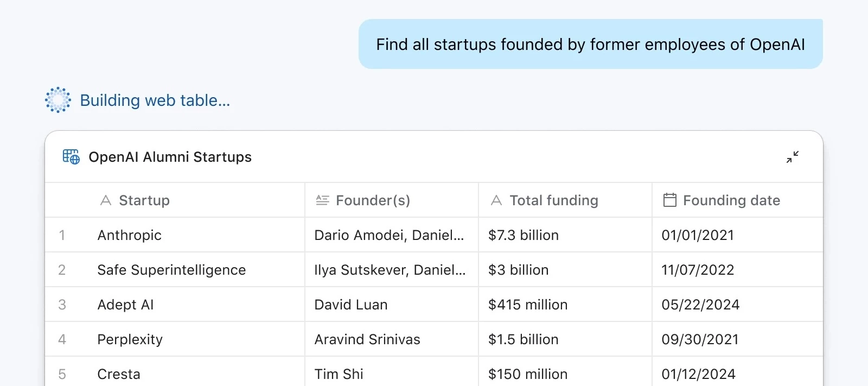Click the A icon in the Total funding header
The width and height of the screenshot is (868, 386).
(x=496, y=200)
